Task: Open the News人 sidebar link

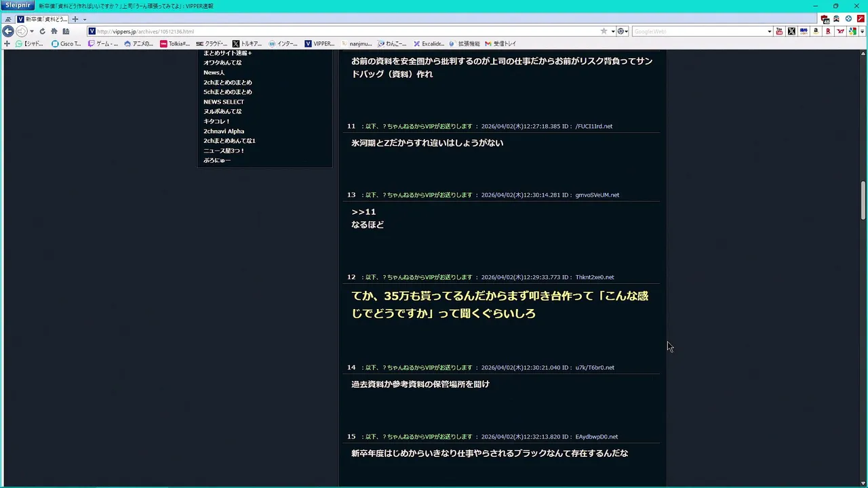Action: click(214, 73)
